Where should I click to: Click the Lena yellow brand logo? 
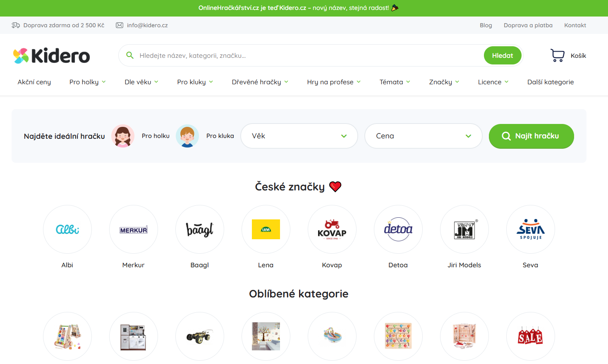266,229
